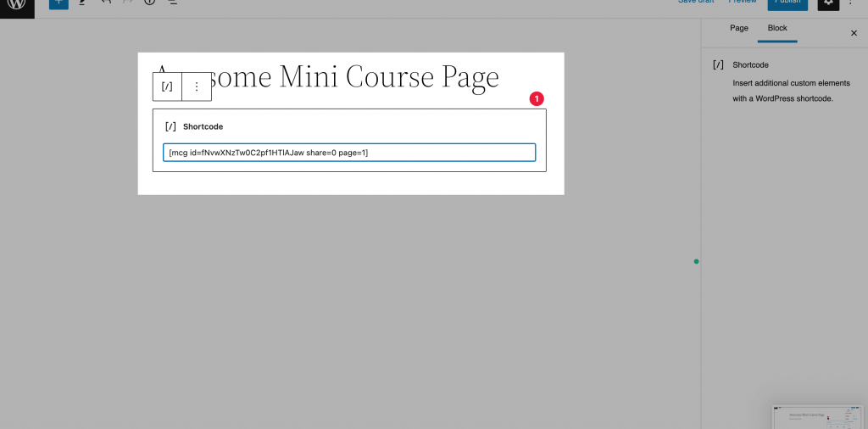Click the Publish button
The width and height of the screenshot is (868, 429).
pyautogui.click(x=787, y=3)
